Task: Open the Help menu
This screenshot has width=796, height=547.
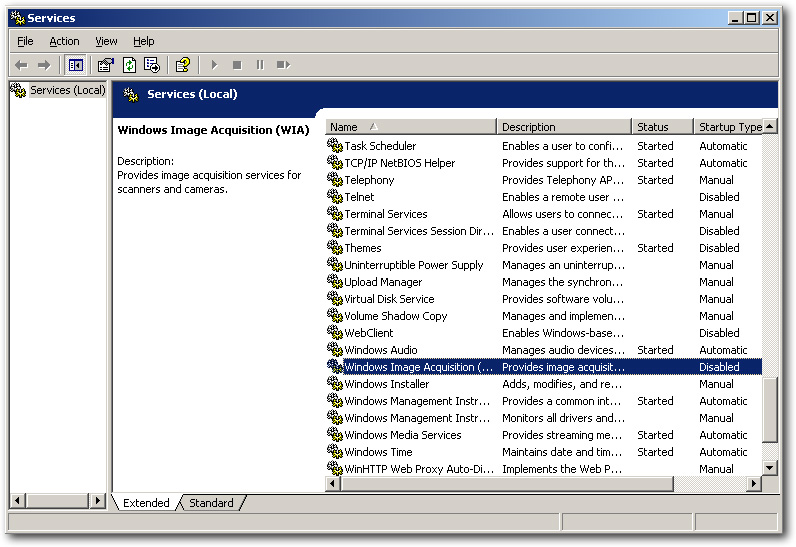Action: pos(144,41)
